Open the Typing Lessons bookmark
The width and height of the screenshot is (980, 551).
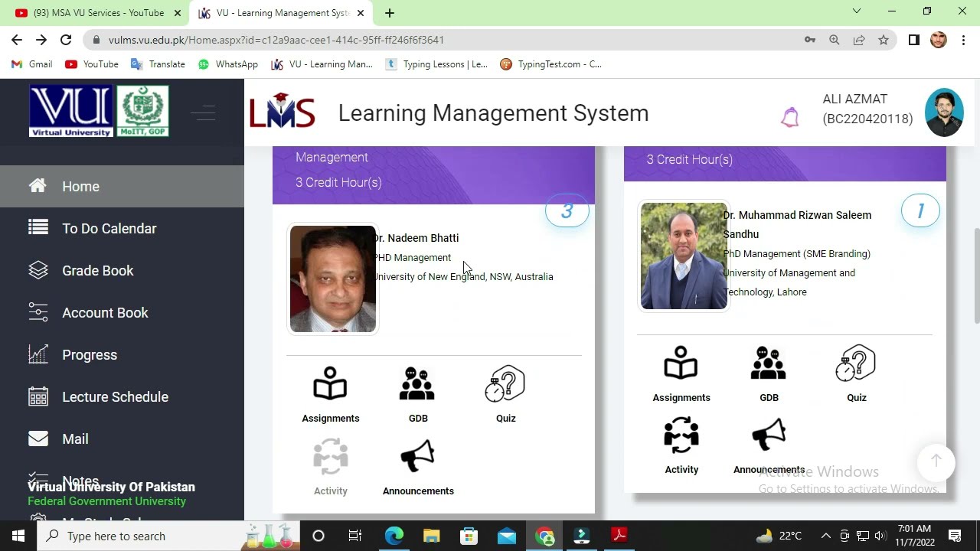pos(436,64)
